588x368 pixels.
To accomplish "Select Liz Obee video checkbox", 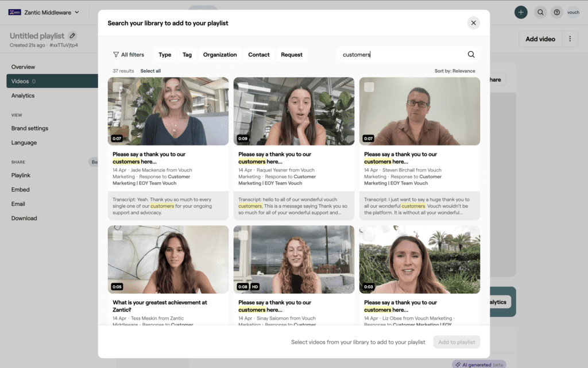I will [369, 235].
